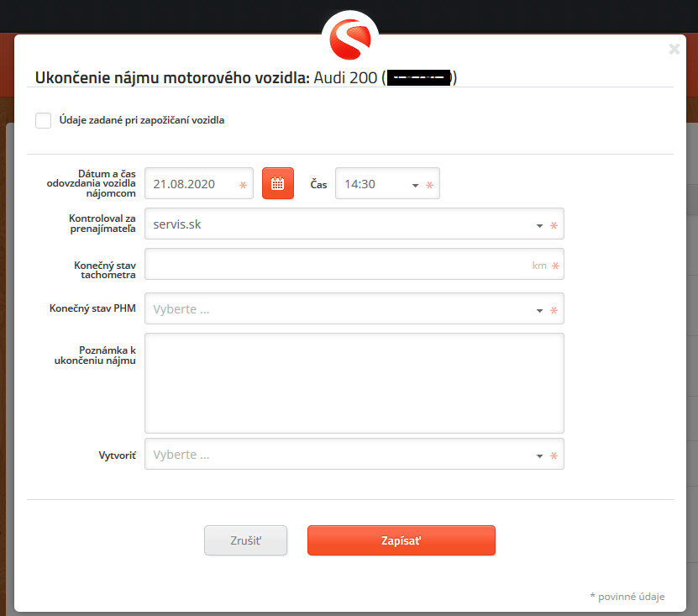Click the 'Kontroloval za prenajímateľa' label
698x616 pixels.
click(102, 224)
